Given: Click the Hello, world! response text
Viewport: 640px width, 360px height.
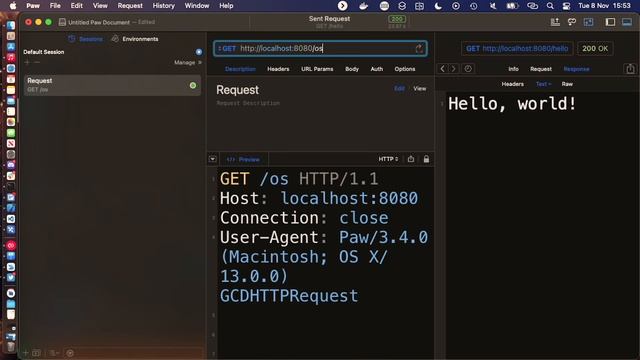Looking at the screenshot, I should point(512,103).
